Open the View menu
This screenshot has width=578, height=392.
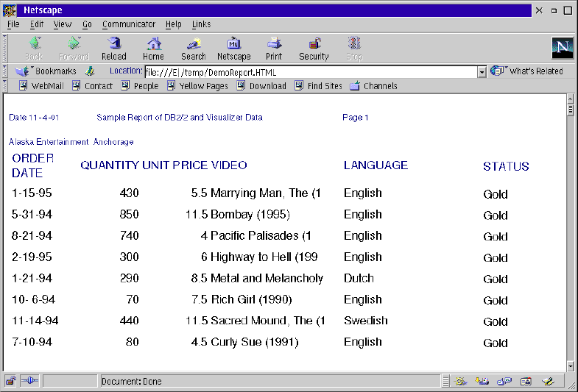(x=63, y=24)
